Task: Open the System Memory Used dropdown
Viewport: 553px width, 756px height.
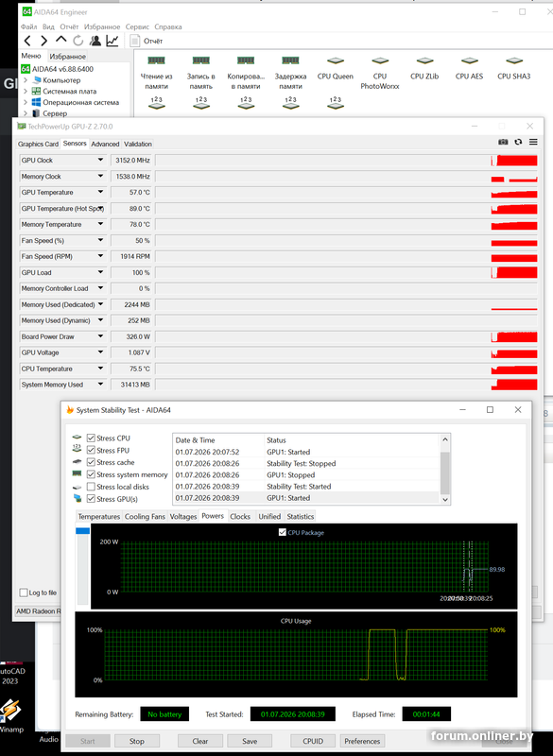Action: point(100,385)
